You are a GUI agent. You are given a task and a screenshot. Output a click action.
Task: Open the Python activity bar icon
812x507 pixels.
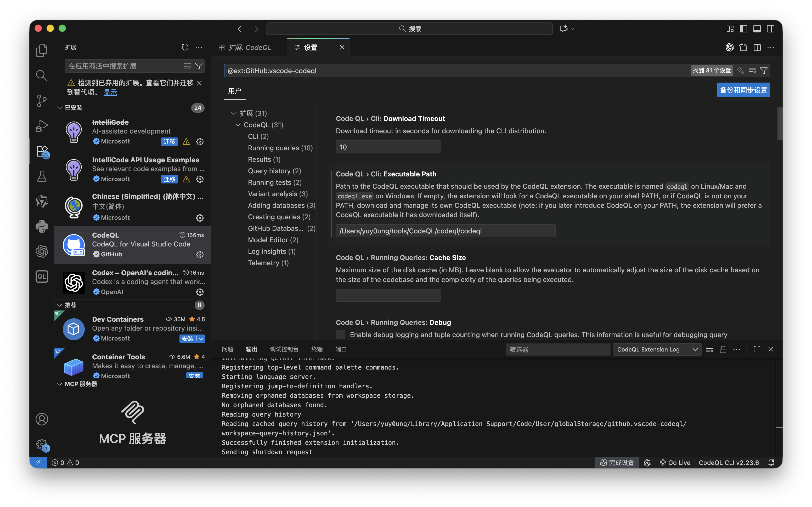coord(42,226)
